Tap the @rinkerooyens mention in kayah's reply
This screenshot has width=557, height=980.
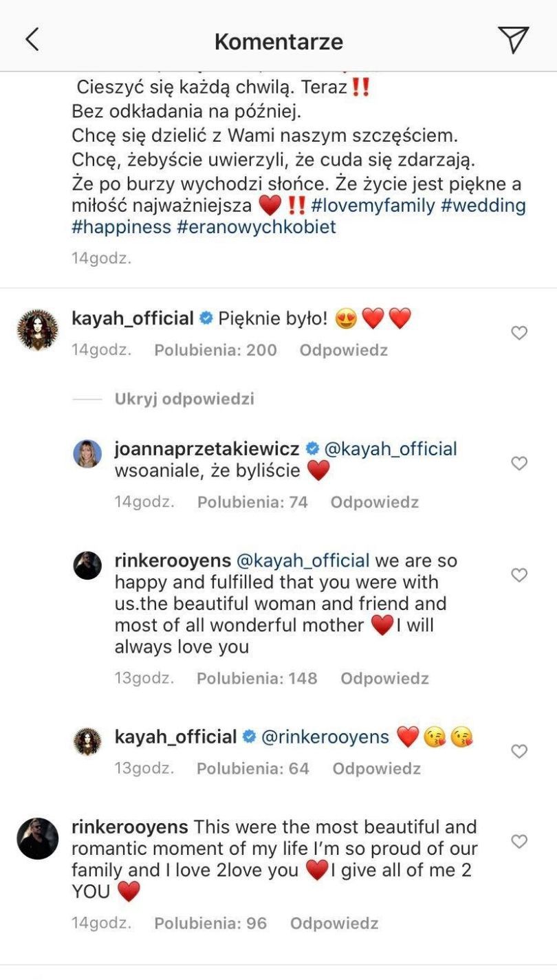coord(325,737)
